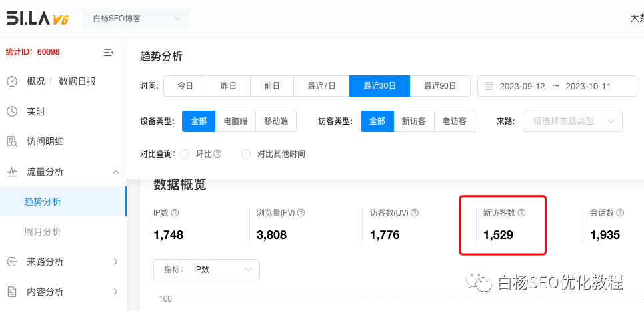Screen dimensions: 644x311
Task: Select 移动端 device type
Action: (x=276, y=121)
